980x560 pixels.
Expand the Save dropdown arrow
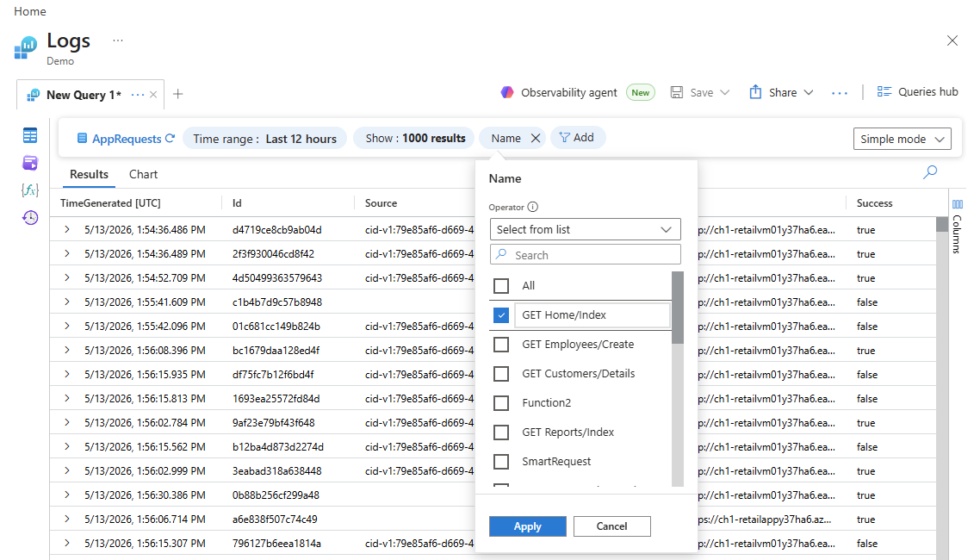tap(725, 92)
